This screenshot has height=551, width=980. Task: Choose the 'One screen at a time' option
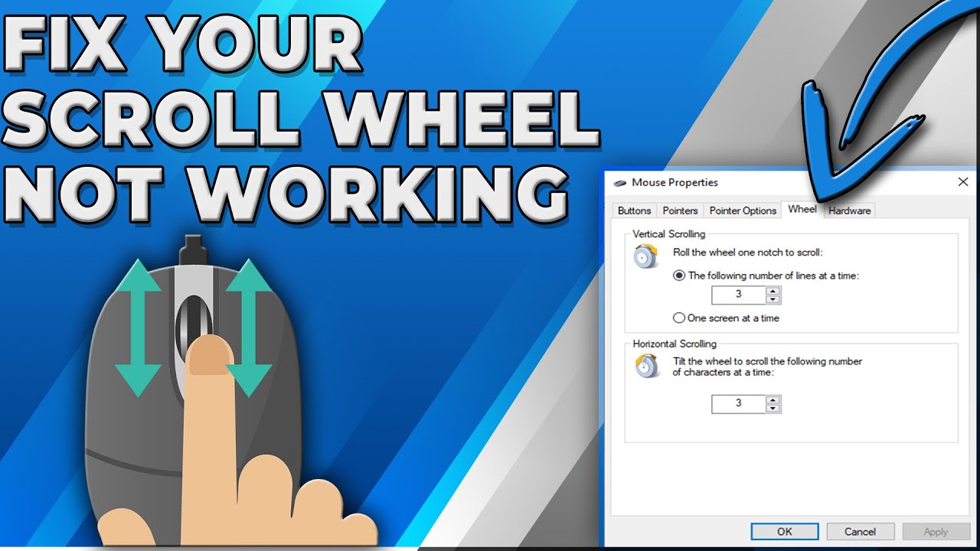(x=726, y=318)
